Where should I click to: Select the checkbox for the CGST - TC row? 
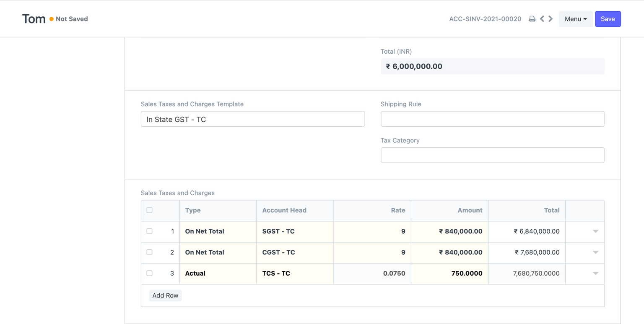(x=150, y=252)
